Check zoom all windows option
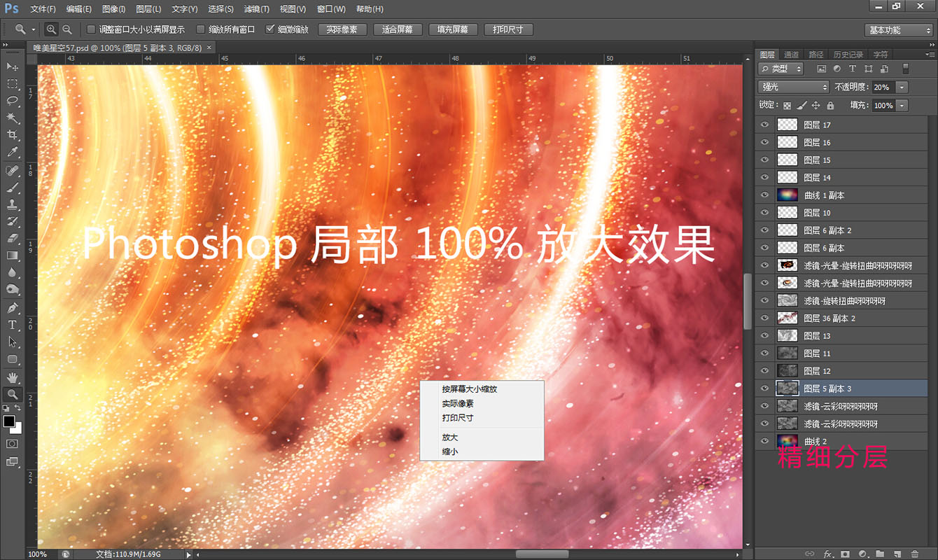Image resolution: width=938 pixels, height=560 pixels. 201,29
